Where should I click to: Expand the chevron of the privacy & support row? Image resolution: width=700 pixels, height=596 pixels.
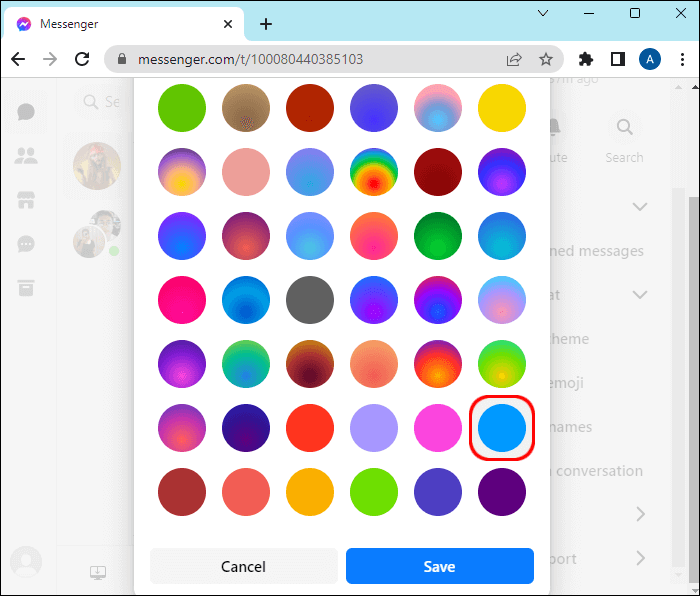click(x=641, y=558)
